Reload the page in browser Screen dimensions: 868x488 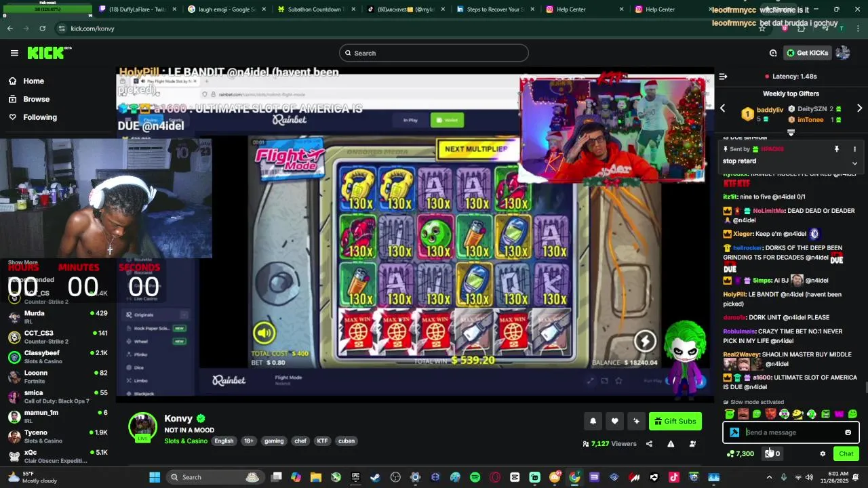tap(42, 28)
